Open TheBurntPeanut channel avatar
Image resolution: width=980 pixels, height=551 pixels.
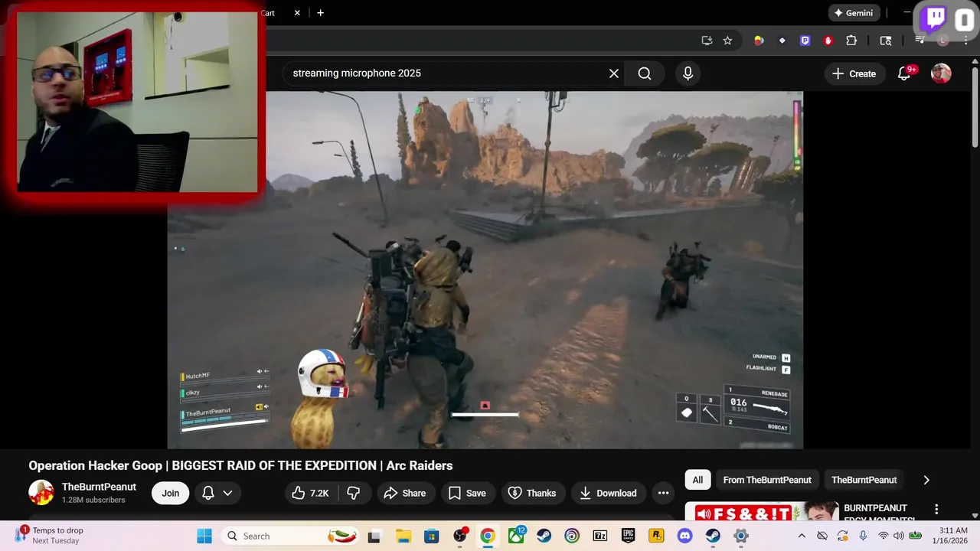41,493
